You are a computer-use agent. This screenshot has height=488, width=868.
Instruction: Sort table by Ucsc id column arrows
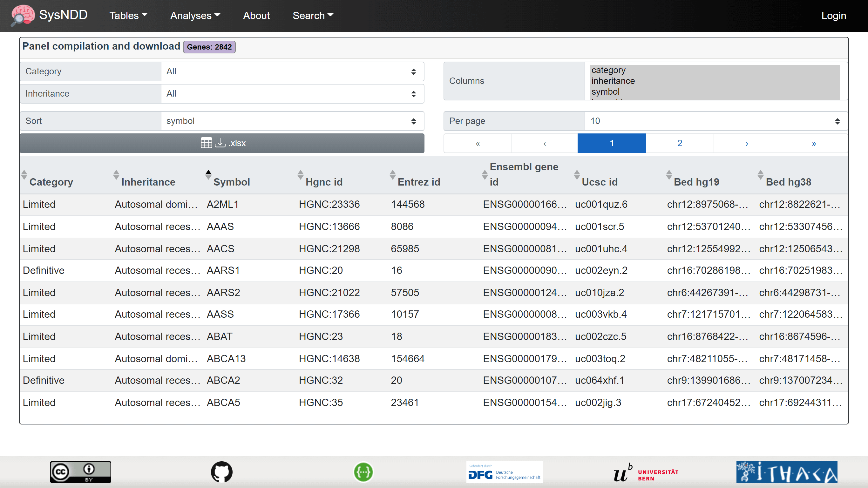tap(577, 174)
